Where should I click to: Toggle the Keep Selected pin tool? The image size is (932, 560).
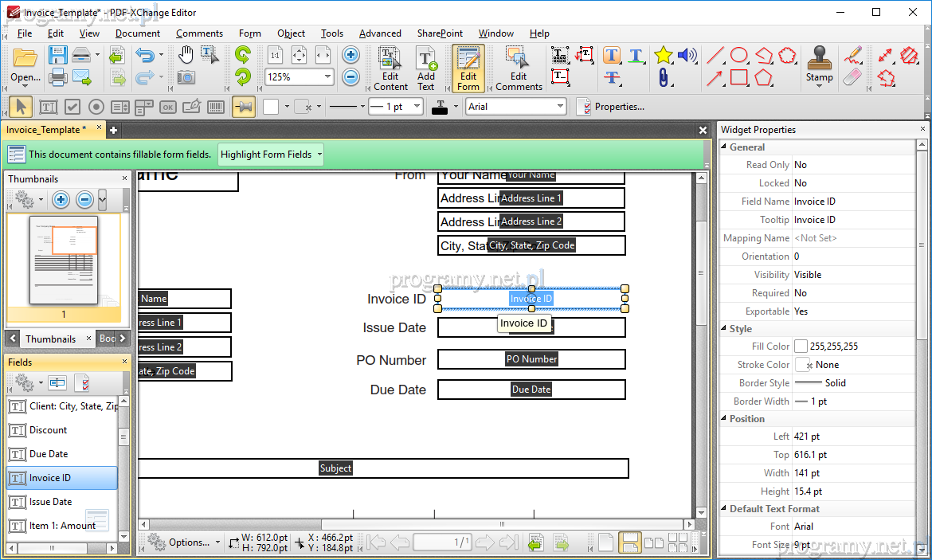point(244,107)
